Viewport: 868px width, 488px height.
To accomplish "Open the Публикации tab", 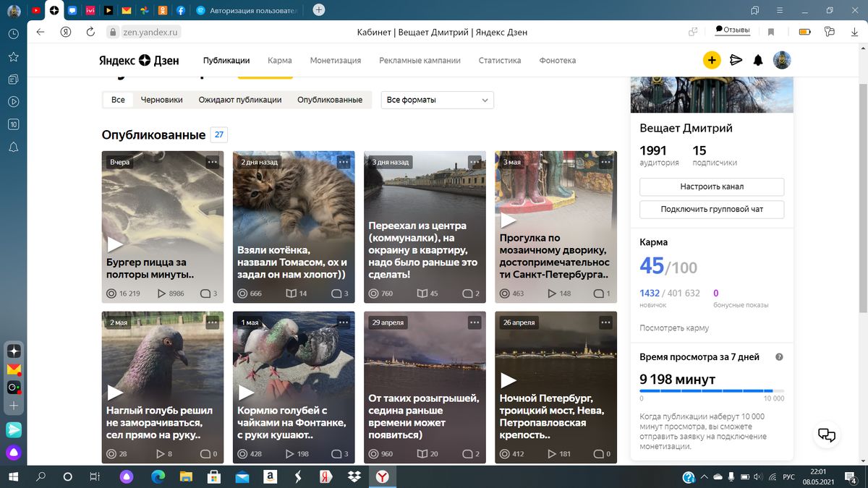I will tap(226, 61).
